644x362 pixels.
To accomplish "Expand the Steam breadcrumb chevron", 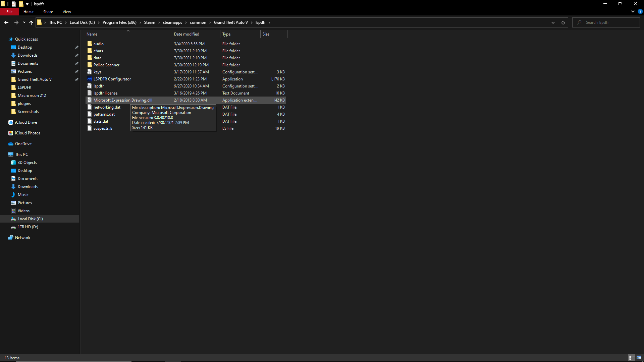I will pyautogui.click(x=159, y=22).
